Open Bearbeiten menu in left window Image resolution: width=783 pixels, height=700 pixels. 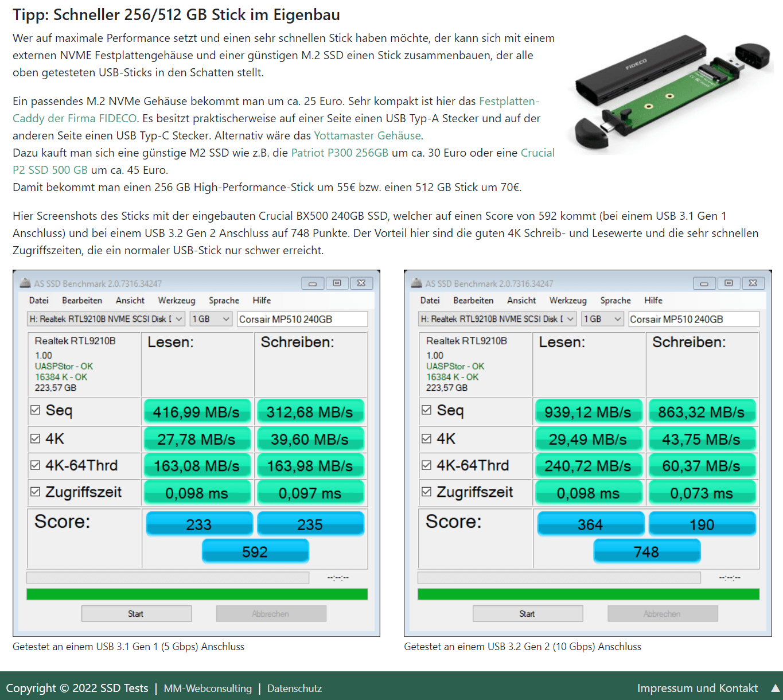tap(82, 300)
